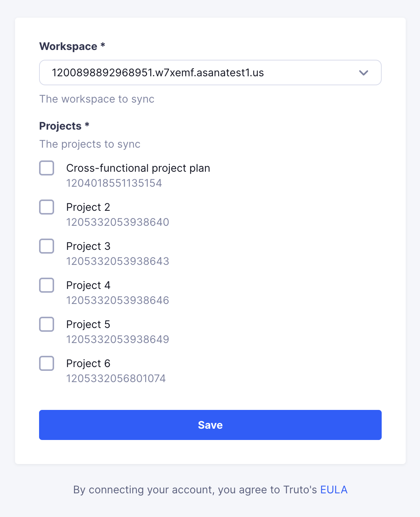Click project ID 1205332056801074
Screen dimensions: 420x517
point(116,378)
